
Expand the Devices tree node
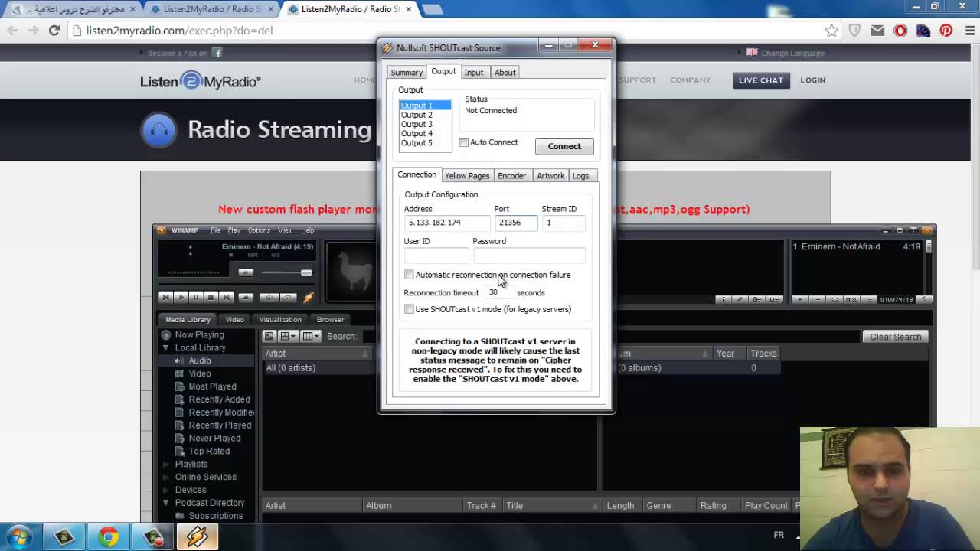click(x=165, y=490)
